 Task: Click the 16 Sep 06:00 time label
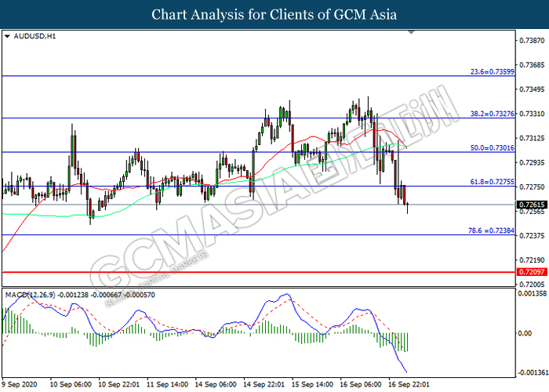coord(360,384)
